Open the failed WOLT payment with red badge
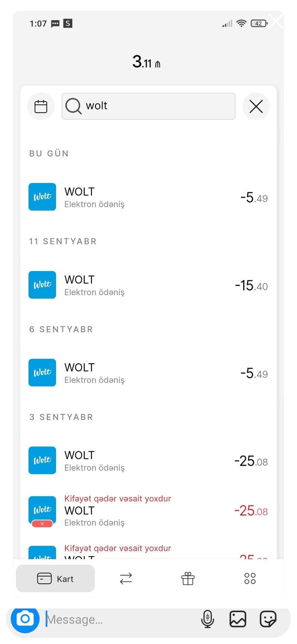This screenshot has height=644, width=297. 148,510
